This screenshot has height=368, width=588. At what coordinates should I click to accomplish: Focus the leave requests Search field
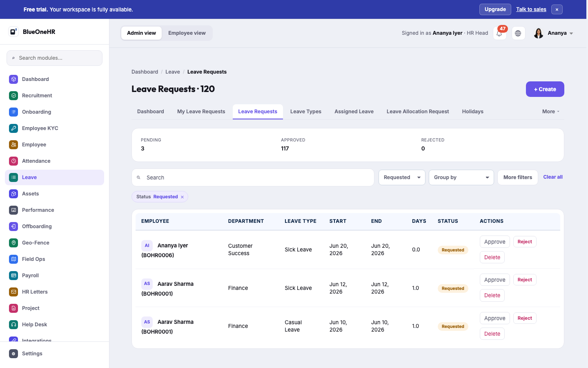pyautogui.click(x=253, y=177)
